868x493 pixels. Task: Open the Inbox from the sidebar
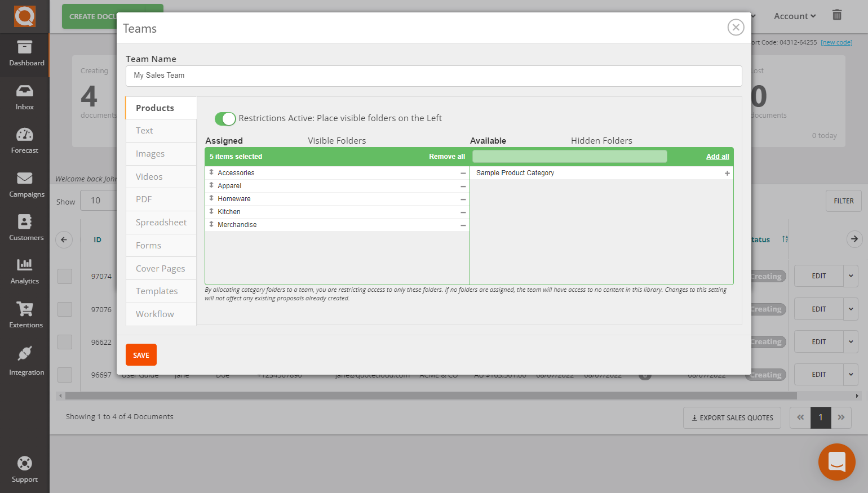[24, 96]
